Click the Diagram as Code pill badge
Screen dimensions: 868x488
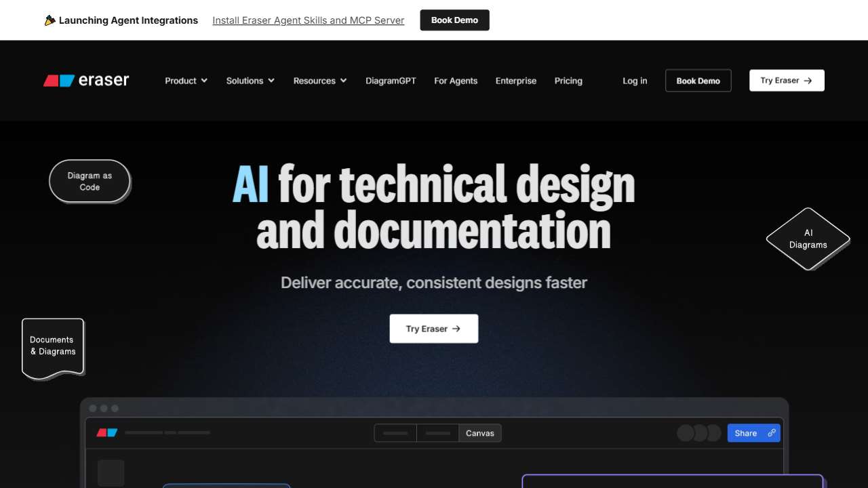(x=90, y=181)
